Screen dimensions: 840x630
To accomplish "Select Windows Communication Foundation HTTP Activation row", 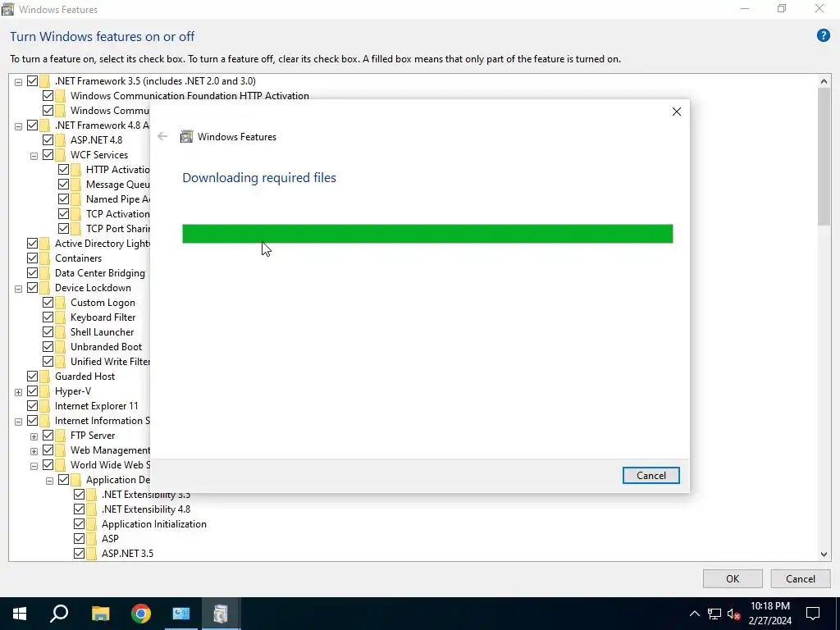I will [189, 95].
